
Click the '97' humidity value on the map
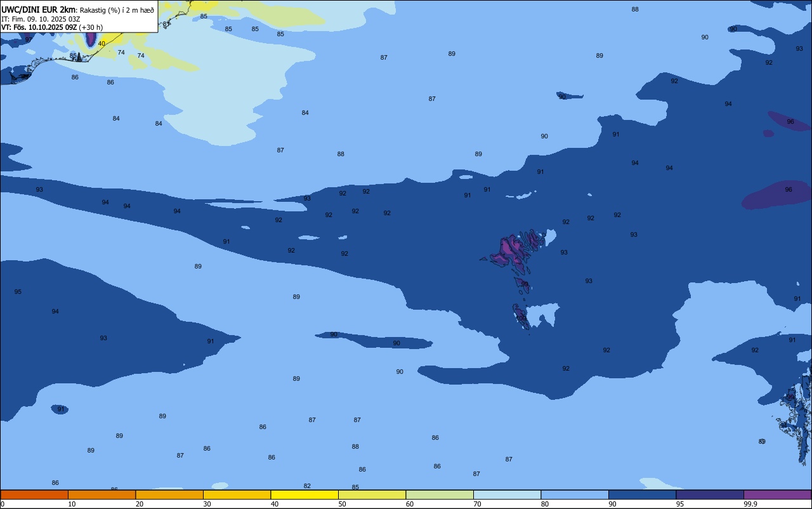coord(29,39)
